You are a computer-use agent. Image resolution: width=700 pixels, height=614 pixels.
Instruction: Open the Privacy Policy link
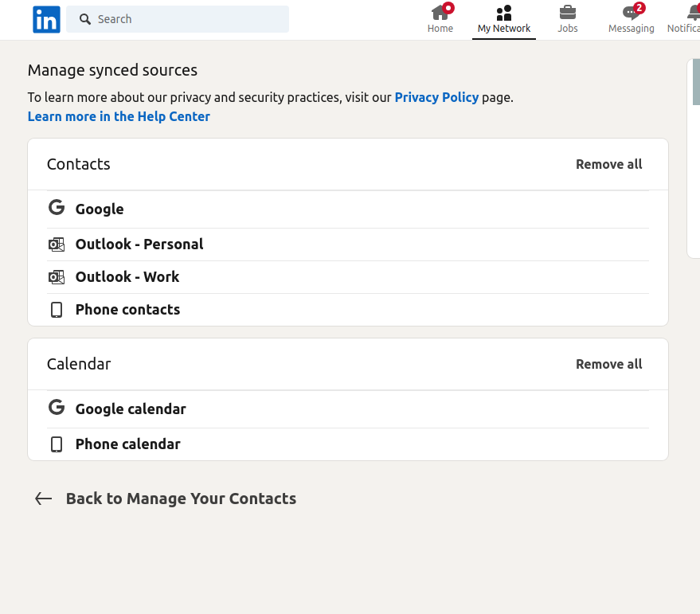point(436,97)
